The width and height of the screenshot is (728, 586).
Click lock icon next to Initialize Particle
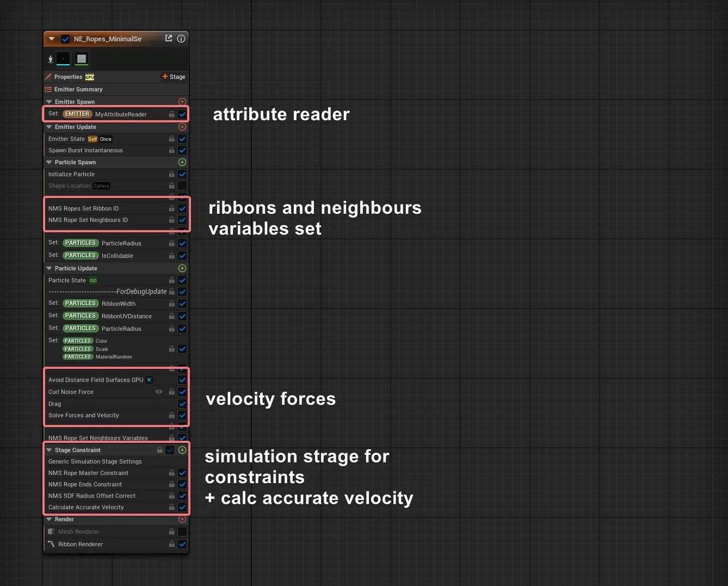click(x=171, y=174)
